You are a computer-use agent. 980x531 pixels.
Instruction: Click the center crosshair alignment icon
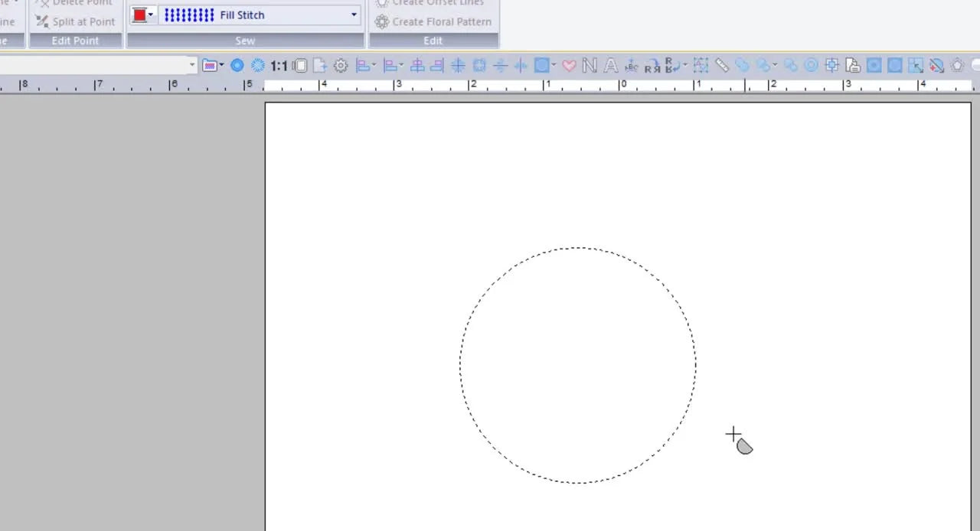(458, 66)
